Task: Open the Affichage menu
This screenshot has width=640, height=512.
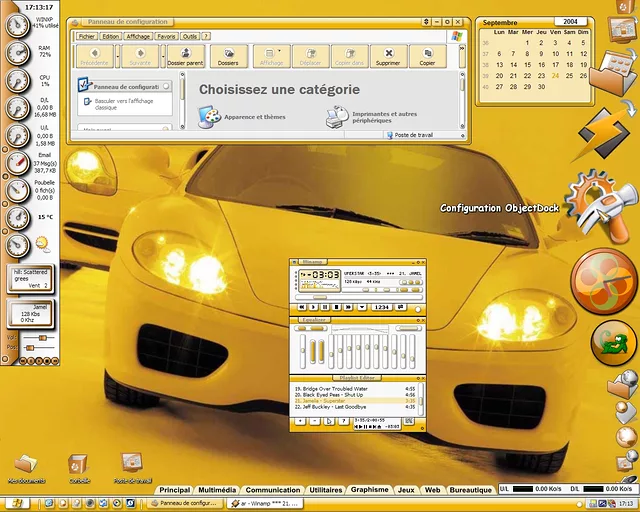Action: click(x=138, y=36)
